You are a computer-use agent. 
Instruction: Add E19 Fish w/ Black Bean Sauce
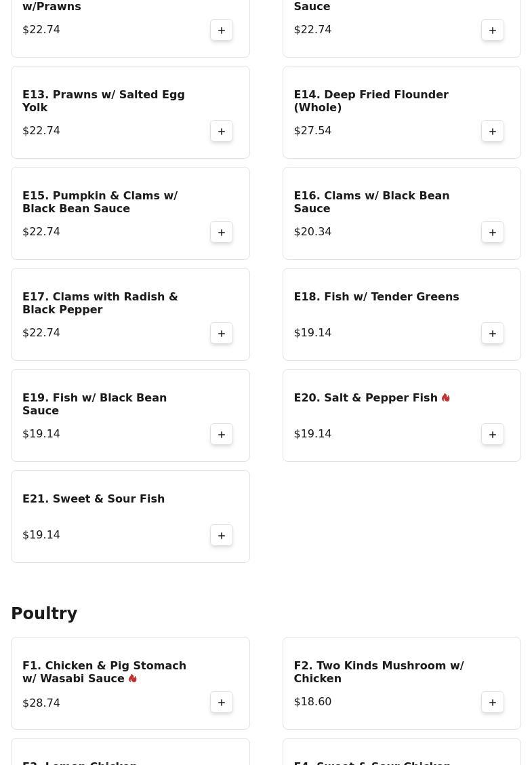[222, 434]
